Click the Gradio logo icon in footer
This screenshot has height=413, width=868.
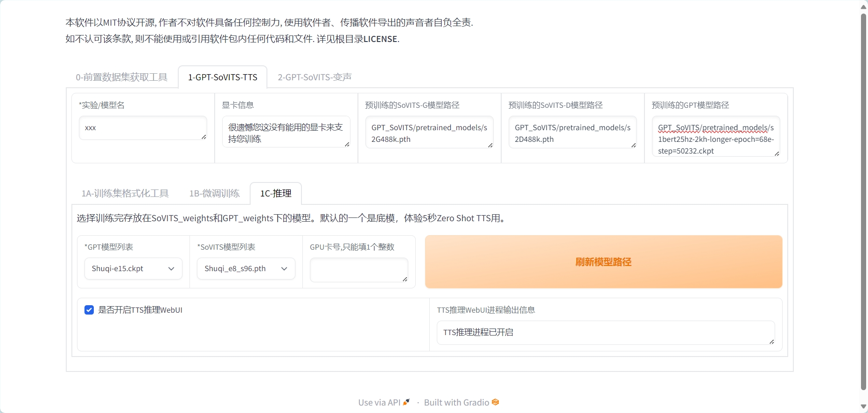point(496,402)
